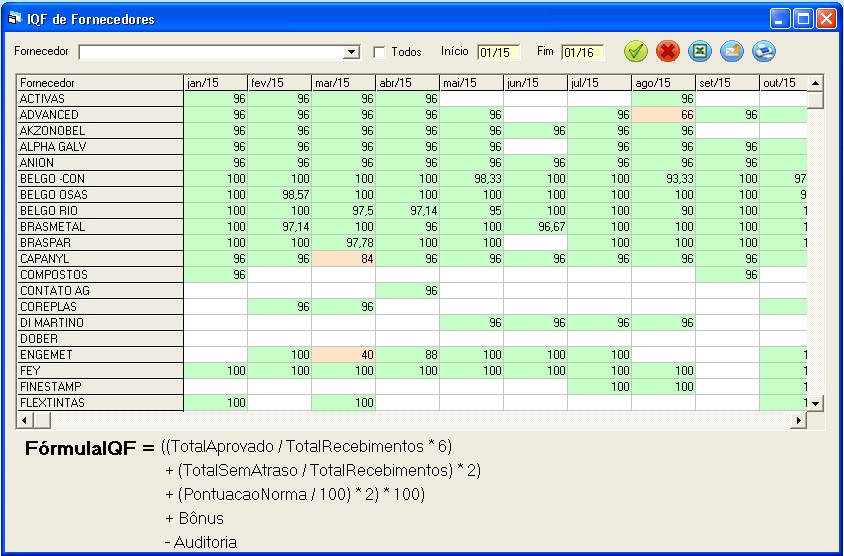Click ENGEMET's mar/15 value 40
This screenshot has width=844, height=556.
pyautogui.click(x=343, y=355)
